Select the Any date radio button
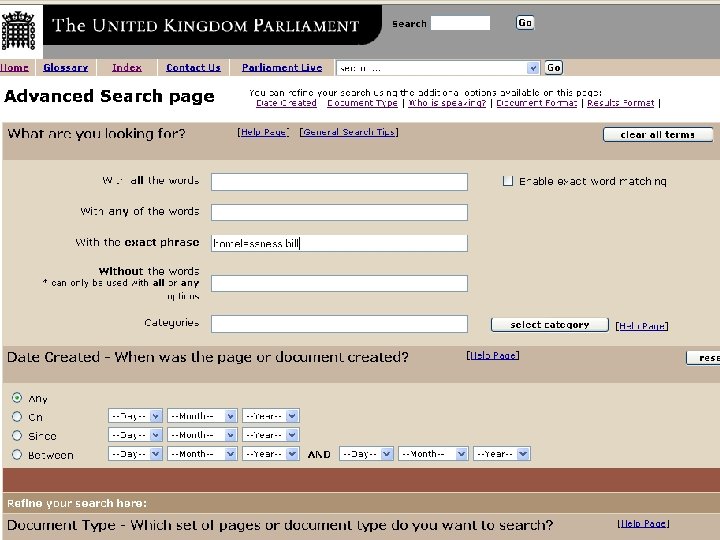The height and width of the screenshot is (540, 720). (17, 398)
